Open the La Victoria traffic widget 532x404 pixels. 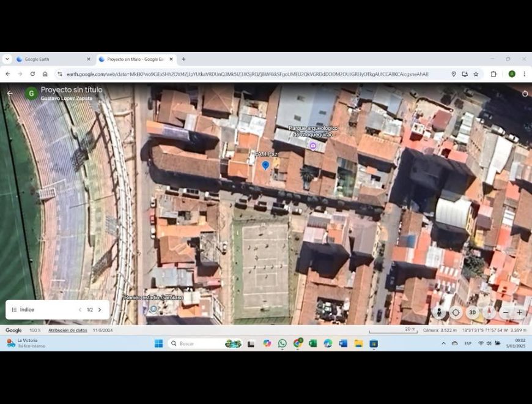pyautogui.click(x=26, y=343)
